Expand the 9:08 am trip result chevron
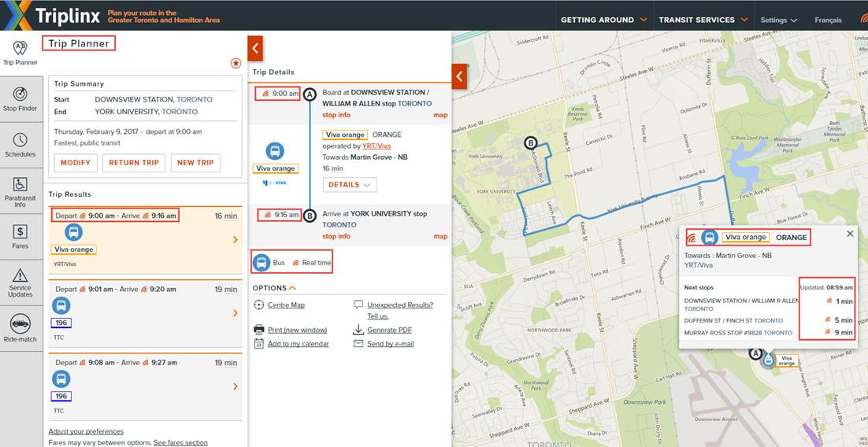Image resolution: width=868 pixels, height=447 pixels. (236, 386)
